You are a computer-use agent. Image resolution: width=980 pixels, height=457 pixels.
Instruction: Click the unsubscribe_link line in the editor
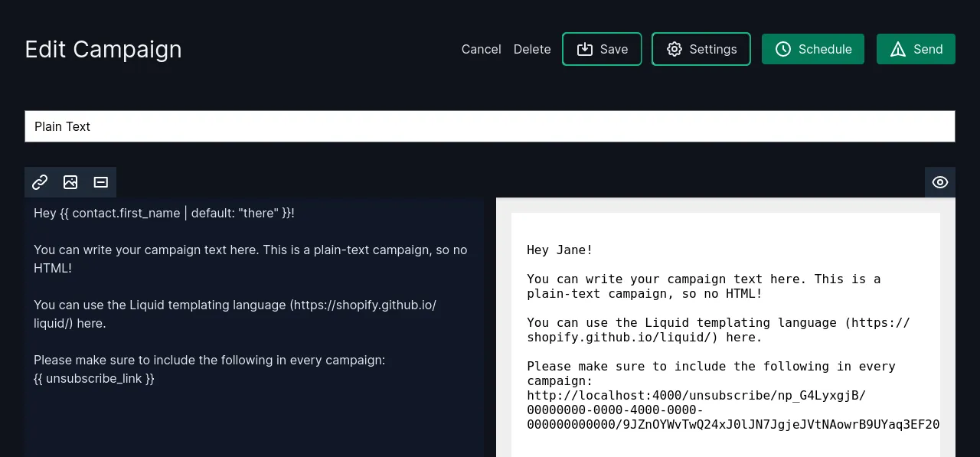93,378
